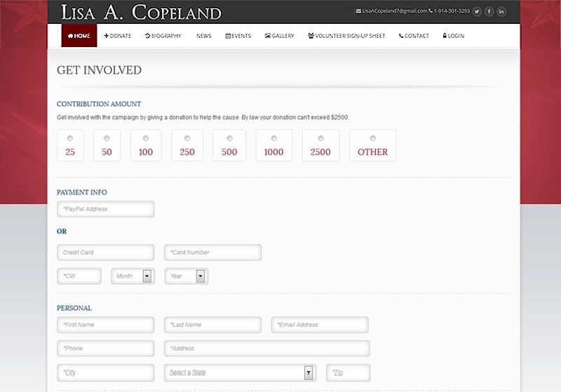Expand the Month dropdown
The width and height of the screenshot is (561, 392).
147,276
